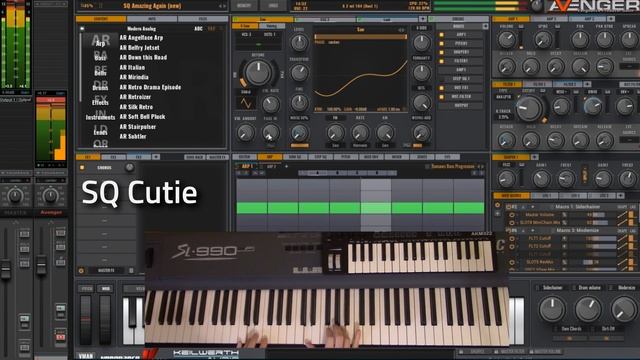Toggle visibility eye on Master Volume row
The height and width of the screenshot is (360, 640).
coord(511,215)
